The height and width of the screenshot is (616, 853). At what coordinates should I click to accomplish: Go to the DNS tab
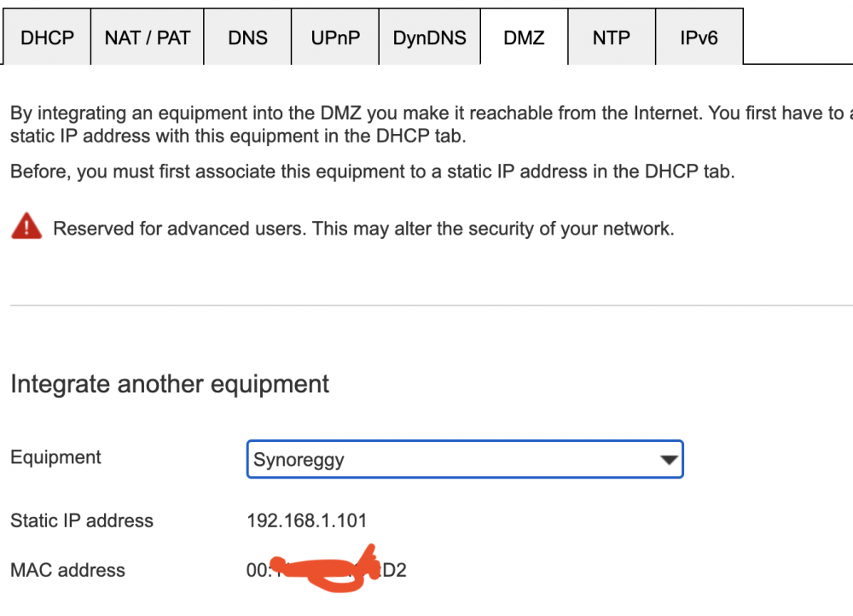coord(247,38)
